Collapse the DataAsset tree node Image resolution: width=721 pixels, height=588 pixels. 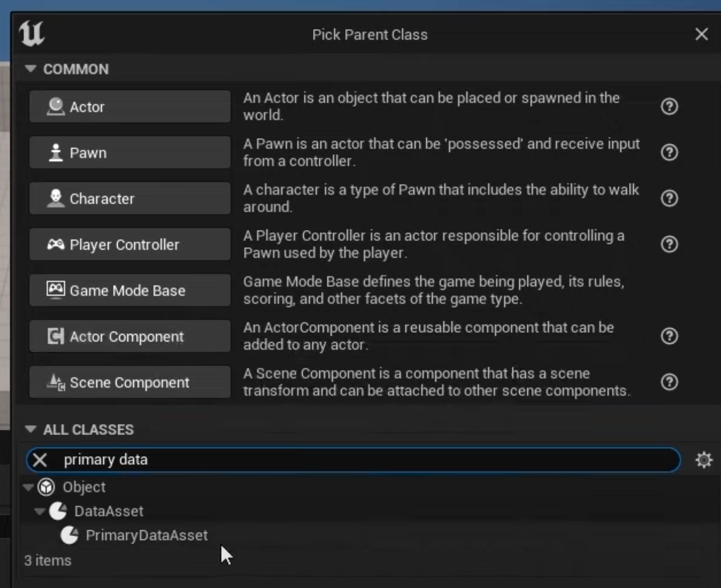click(39, 512)
